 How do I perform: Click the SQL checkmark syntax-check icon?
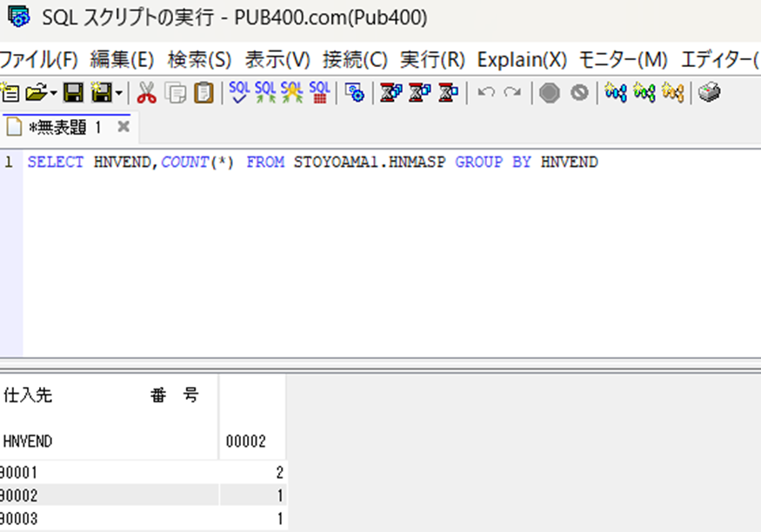tap(239, 92)
